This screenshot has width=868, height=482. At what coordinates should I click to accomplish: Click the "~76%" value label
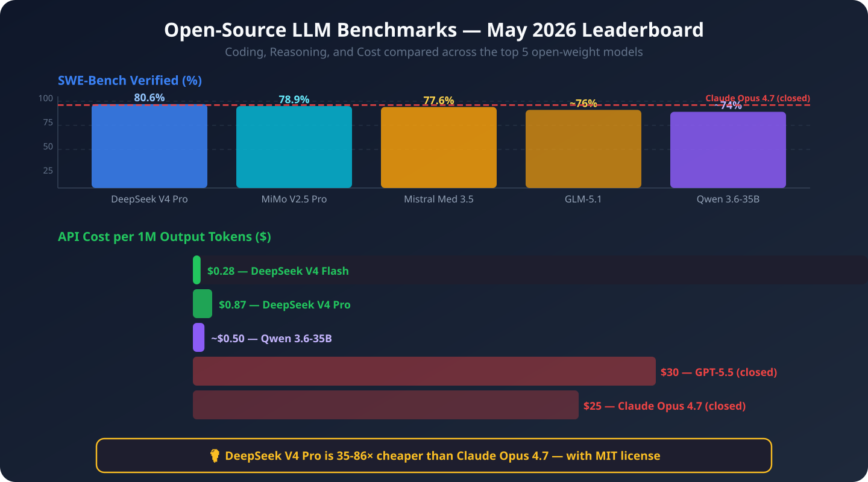point(583,103)
